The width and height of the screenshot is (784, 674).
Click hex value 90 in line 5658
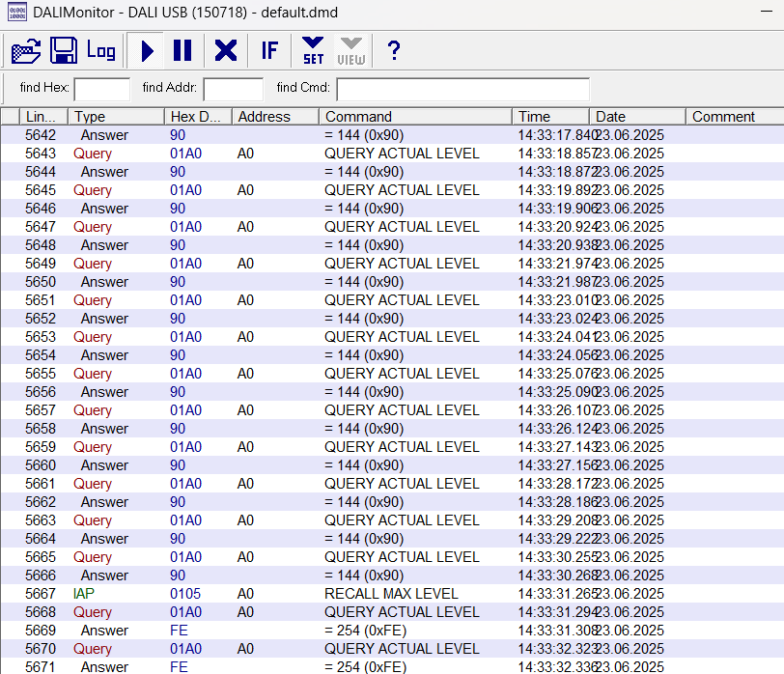pos(178,429)
